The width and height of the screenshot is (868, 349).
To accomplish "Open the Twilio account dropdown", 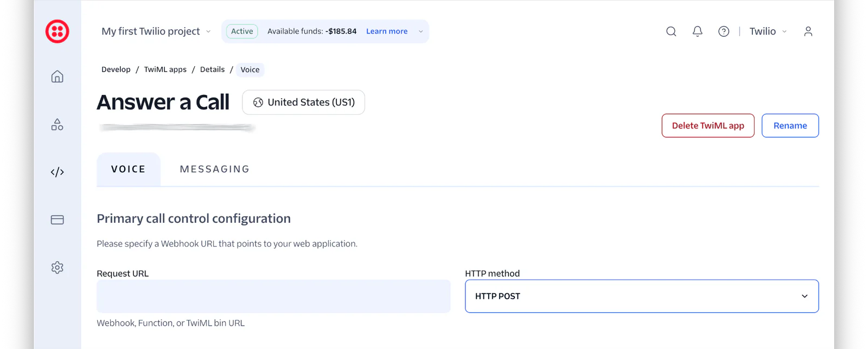I will [768, 31].
